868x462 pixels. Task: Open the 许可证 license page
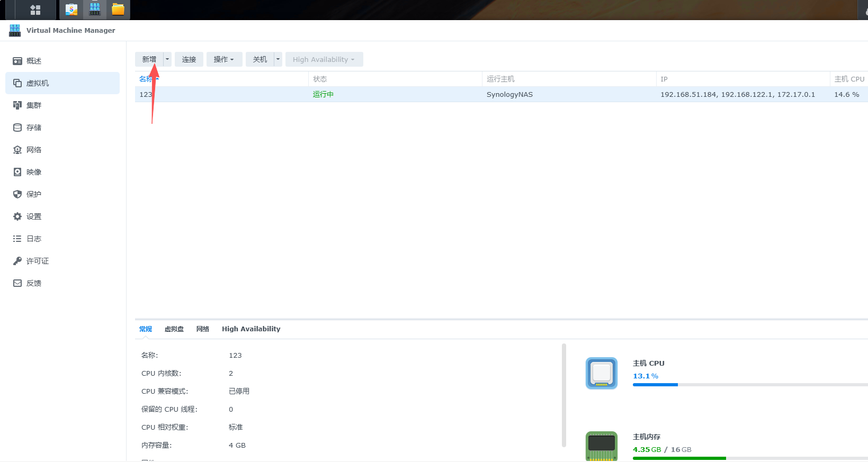click(62, 261)
